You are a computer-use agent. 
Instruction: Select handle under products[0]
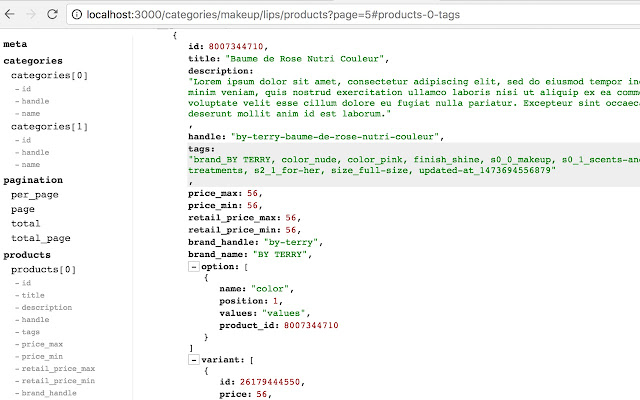(x=35, y=320)
